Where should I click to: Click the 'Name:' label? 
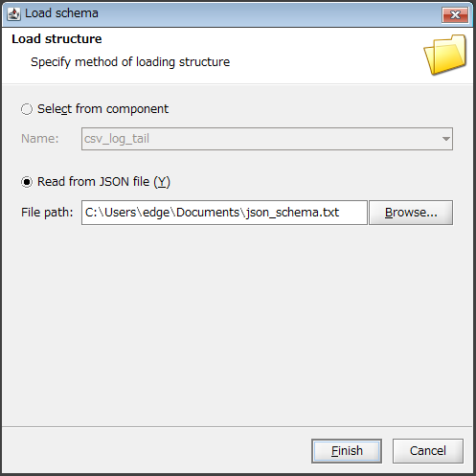point(40,139)
